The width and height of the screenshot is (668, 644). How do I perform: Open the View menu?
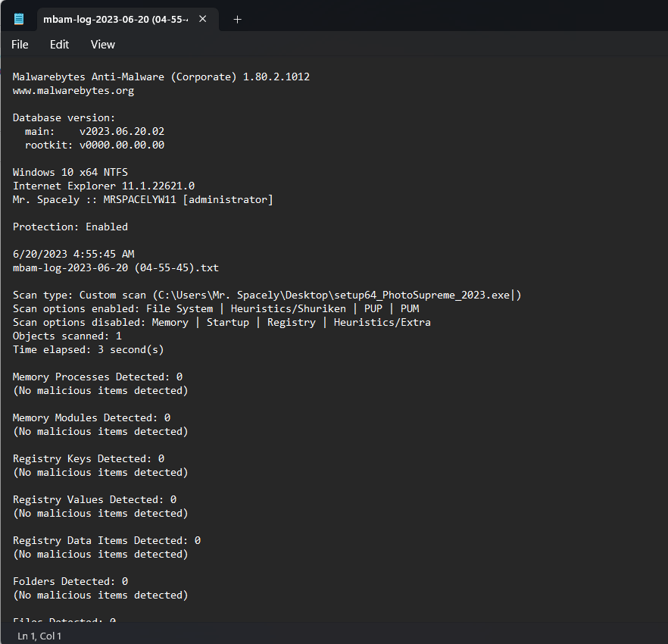tap(103, 45)
